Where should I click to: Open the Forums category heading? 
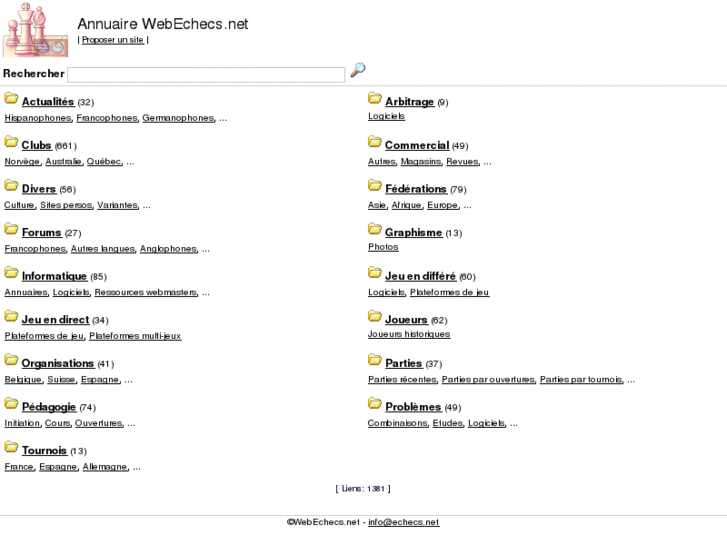coord(42,232)
